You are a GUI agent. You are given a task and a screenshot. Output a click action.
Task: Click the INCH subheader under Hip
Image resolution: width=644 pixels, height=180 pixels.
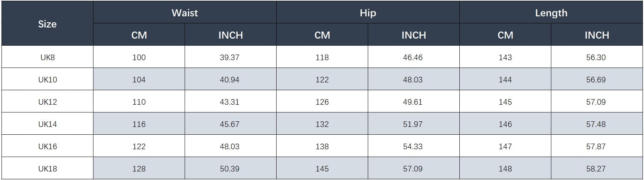pos(414,35)
